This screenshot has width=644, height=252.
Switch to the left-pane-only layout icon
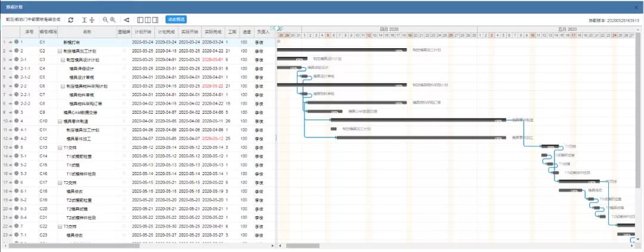(140, 20)
